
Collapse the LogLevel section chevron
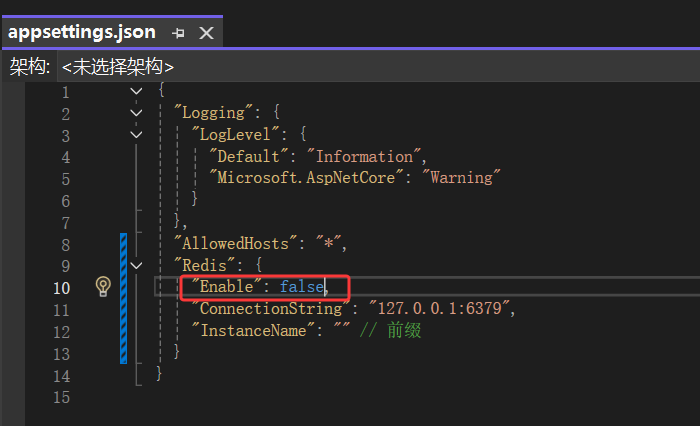point(136,134)
